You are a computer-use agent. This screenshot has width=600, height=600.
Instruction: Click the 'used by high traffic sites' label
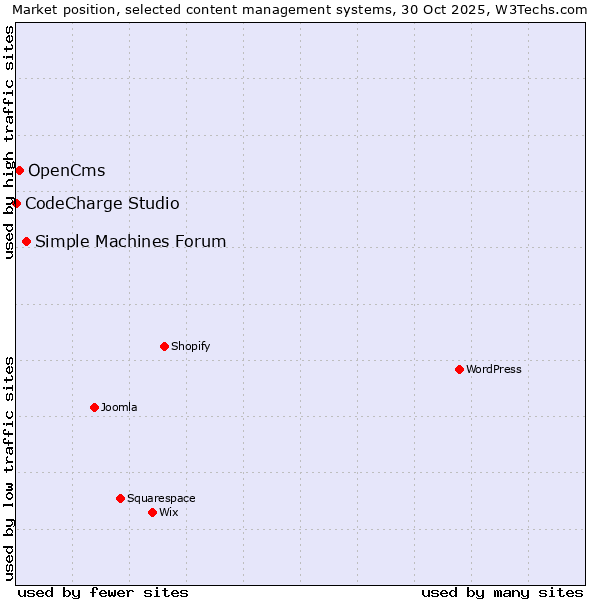coord(9,142)
